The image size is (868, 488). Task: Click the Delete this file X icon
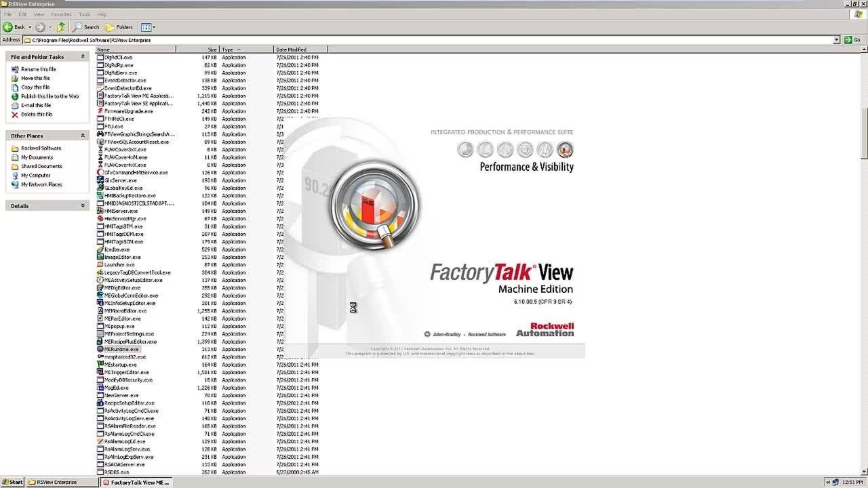(x=15, y=115)
